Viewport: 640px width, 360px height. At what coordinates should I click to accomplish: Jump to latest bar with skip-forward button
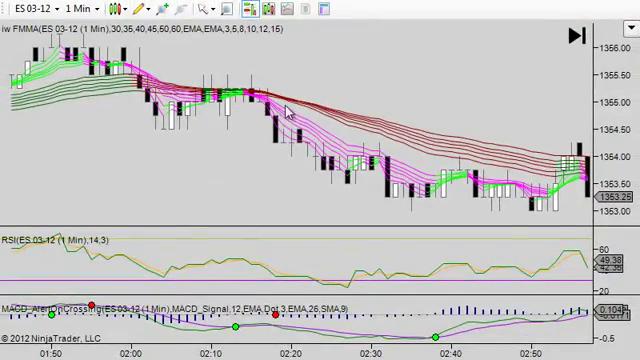point(577,36)
